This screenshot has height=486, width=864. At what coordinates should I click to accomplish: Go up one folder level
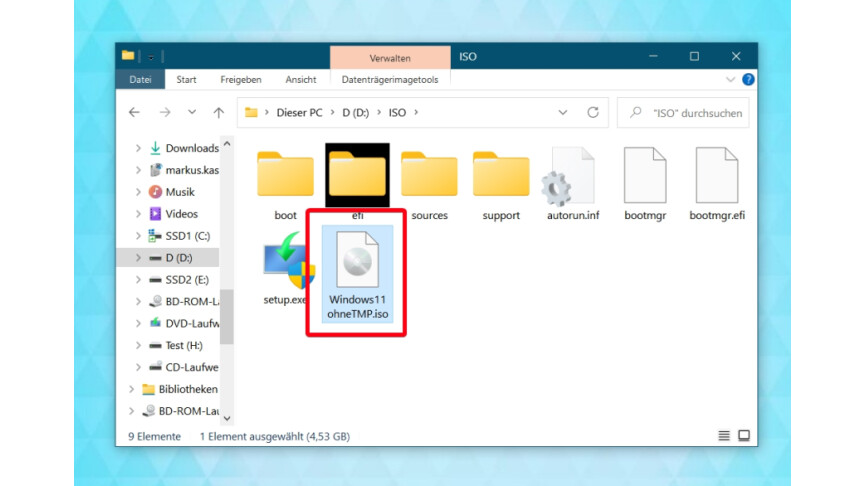(219, 112)
